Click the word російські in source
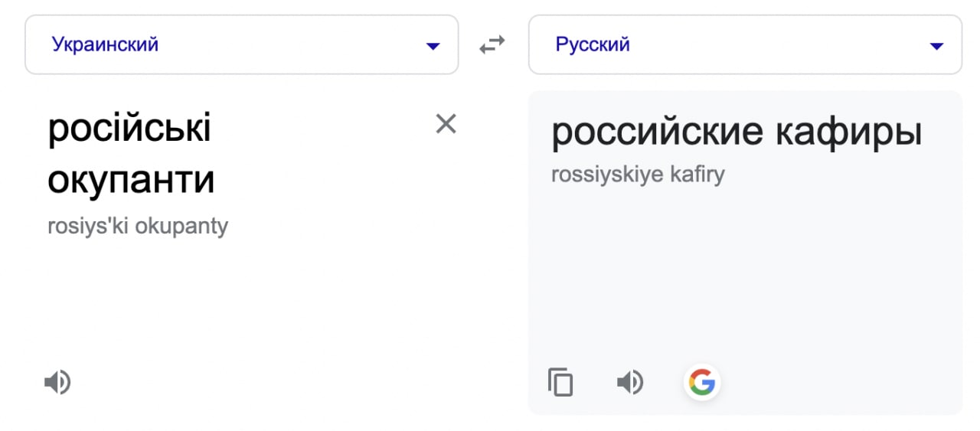 click(129, 128)
